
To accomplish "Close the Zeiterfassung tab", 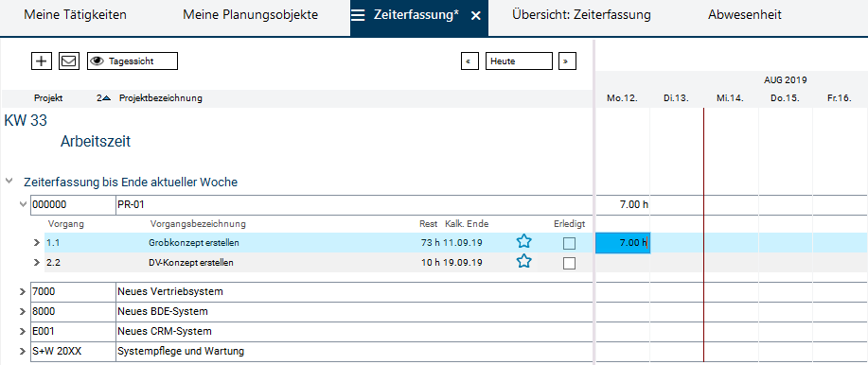I will (475, 16).
